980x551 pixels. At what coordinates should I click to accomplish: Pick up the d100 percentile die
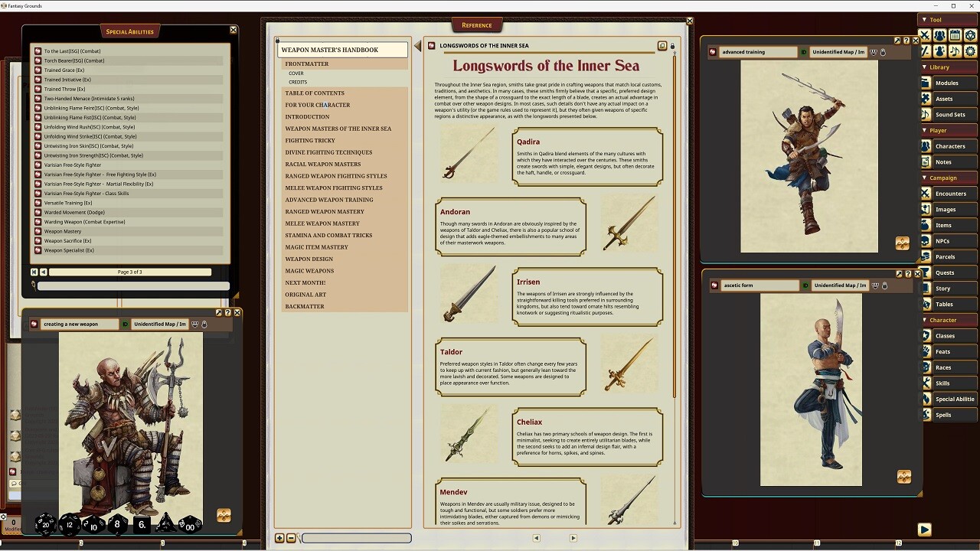(x=190, y=526)
